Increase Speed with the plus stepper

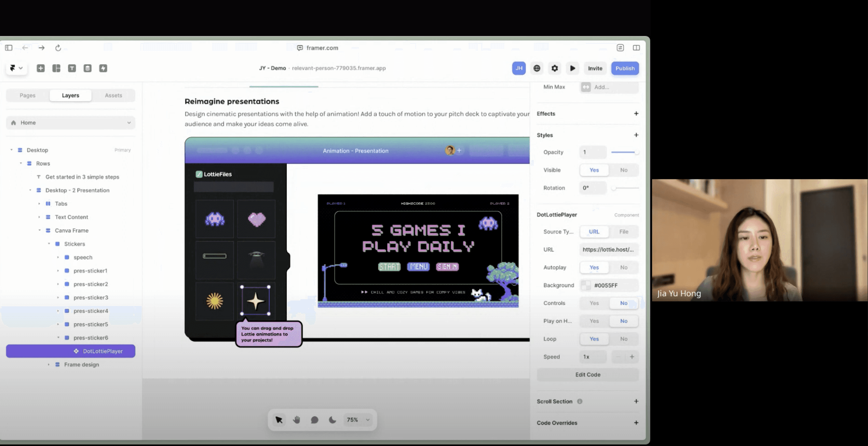point(632,357)
